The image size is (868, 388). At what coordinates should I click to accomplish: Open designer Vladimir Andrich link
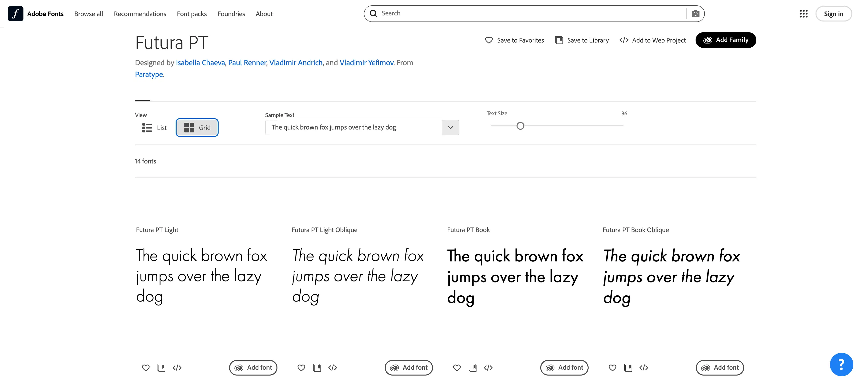(296, 63)
